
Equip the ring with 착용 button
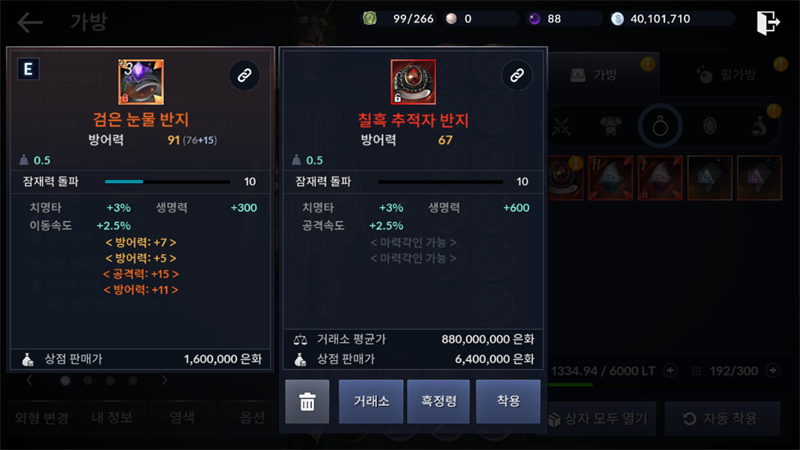(x=508, y=402)
